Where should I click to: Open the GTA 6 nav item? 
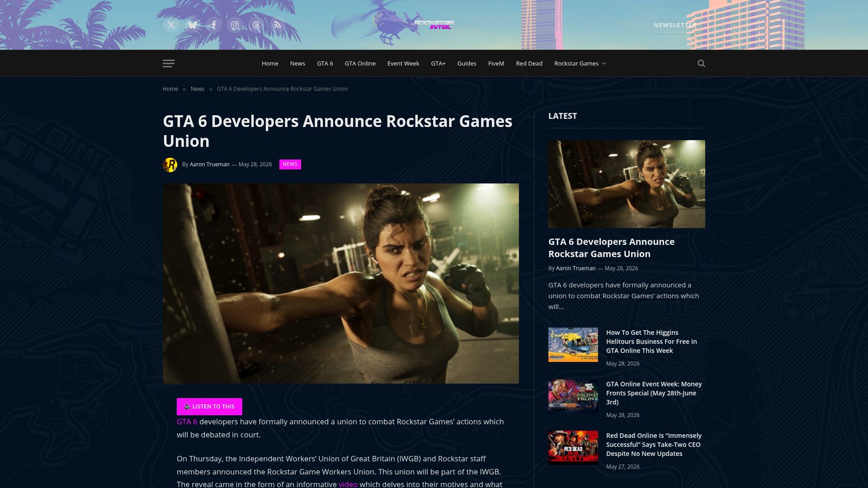(325, 63)
